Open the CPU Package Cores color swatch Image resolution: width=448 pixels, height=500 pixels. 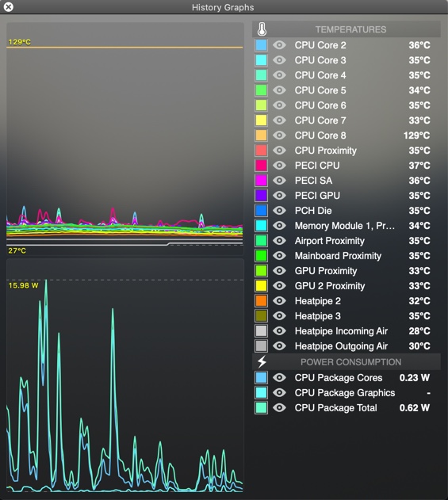click(261, 377)
